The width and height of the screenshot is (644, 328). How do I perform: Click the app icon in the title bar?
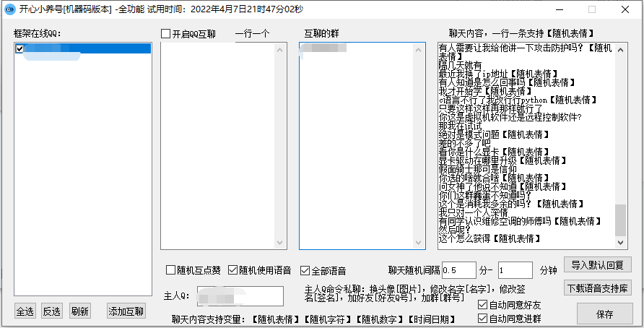point(9,9)
